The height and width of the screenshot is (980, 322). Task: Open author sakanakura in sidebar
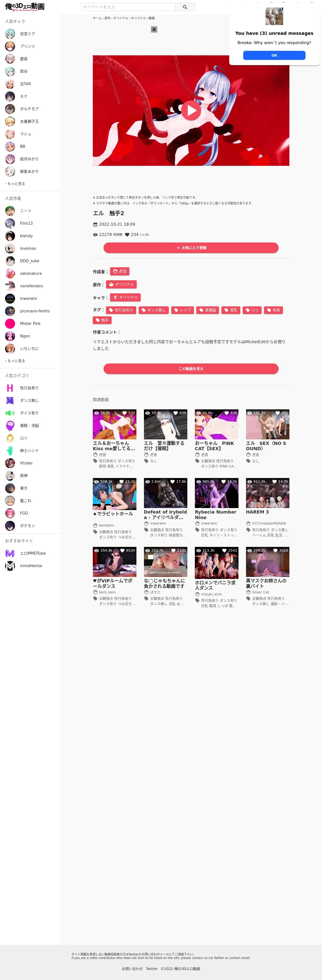31,274
